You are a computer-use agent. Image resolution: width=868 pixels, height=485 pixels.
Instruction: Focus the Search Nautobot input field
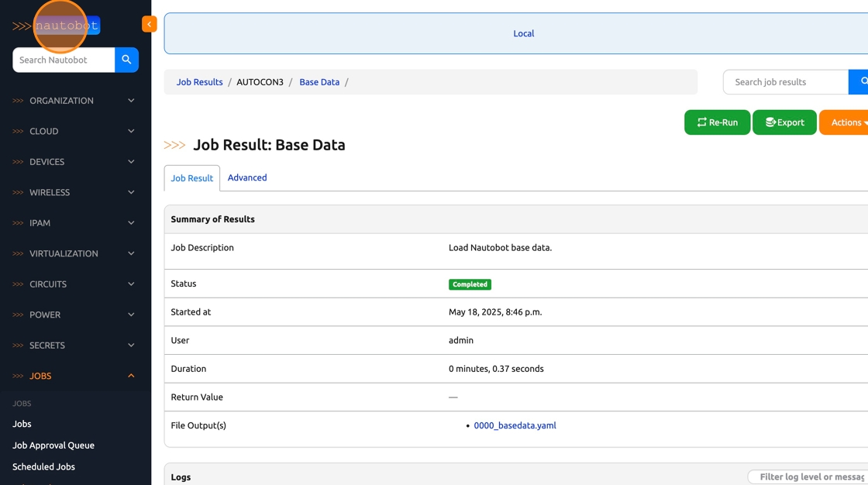[64, 60]
